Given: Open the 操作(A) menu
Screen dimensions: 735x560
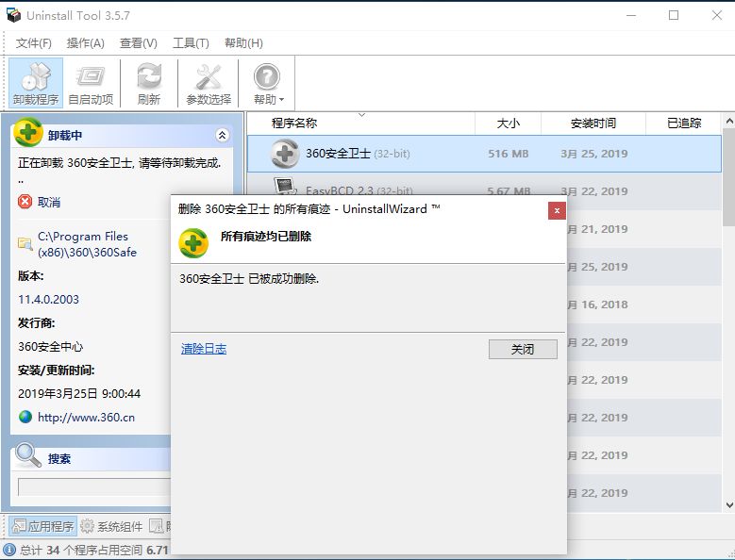Looking at the screenshot, I should coord(85,43).
